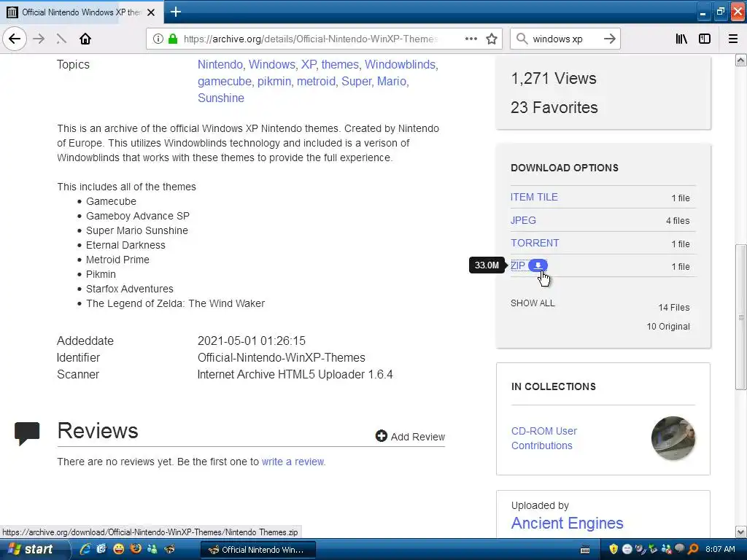Open the Sunshine topic link

click(x=221, y=98)
